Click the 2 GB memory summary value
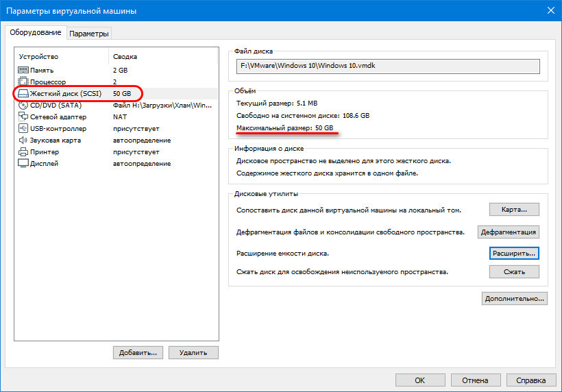Screen dimensions: 562x392 click(x=120, y=70)
